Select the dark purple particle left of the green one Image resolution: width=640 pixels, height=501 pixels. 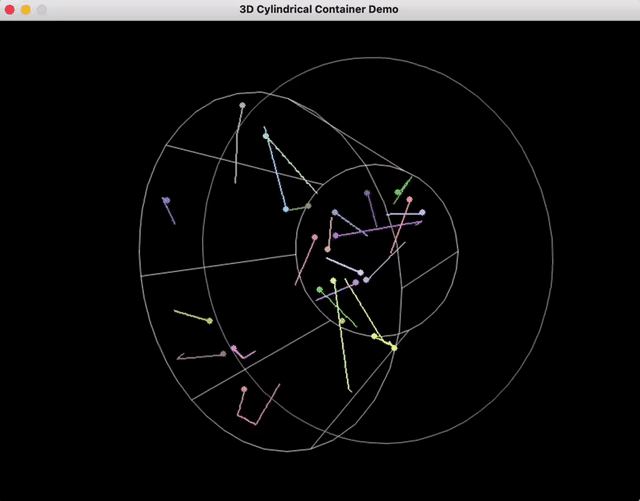point(367,193)
